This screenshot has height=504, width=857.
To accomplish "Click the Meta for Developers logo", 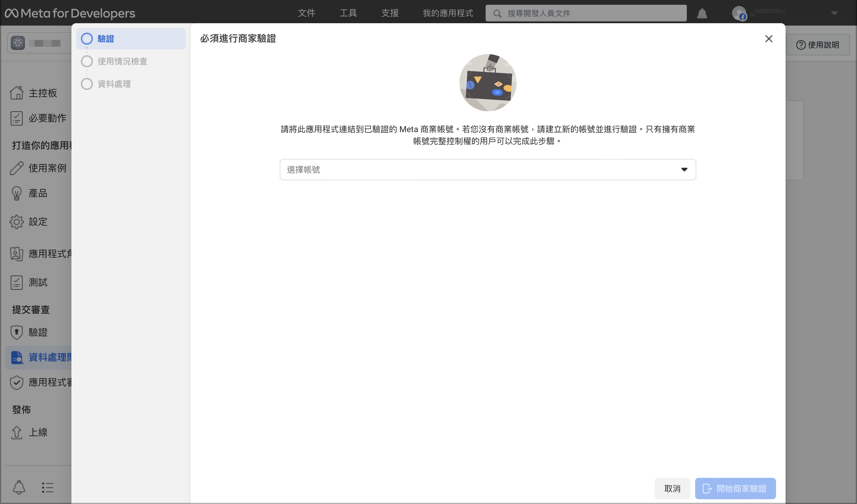I will [70, 13].
